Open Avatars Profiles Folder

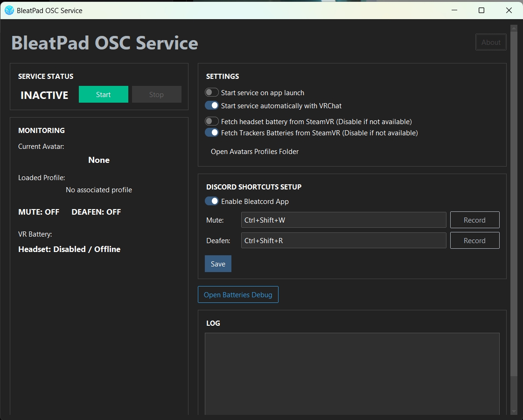tap(254, 152)
